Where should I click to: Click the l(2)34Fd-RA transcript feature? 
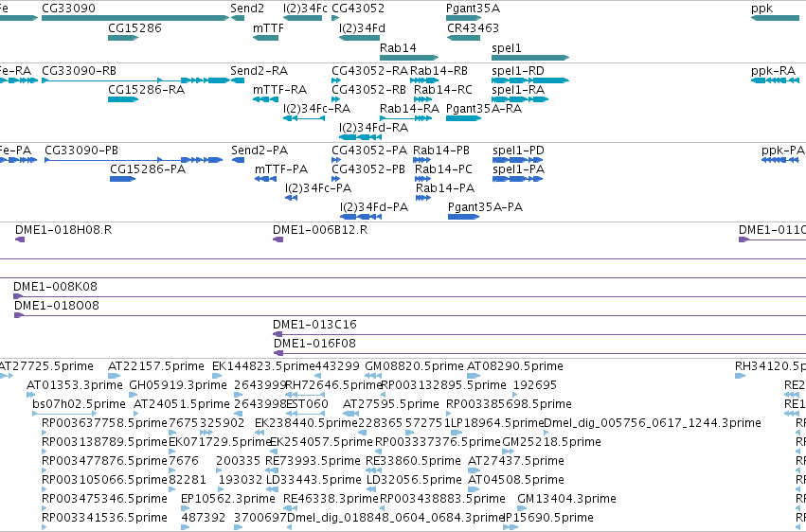click(360, 137)
